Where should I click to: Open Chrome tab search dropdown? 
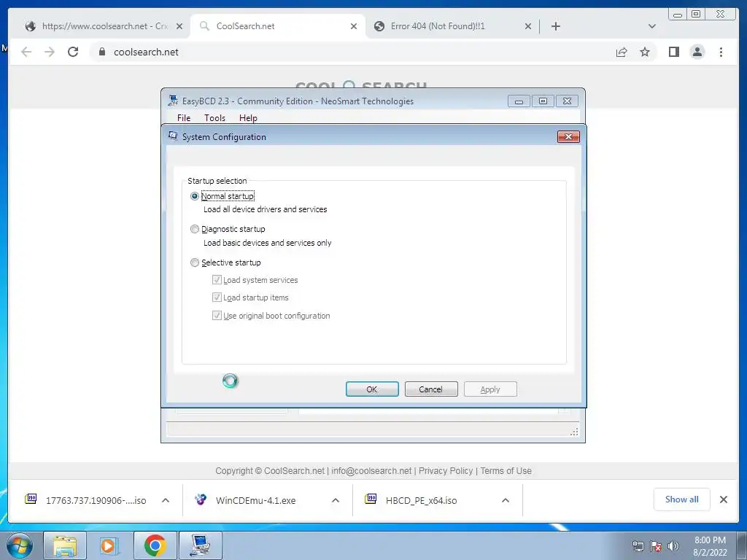(x=652, y=26)
